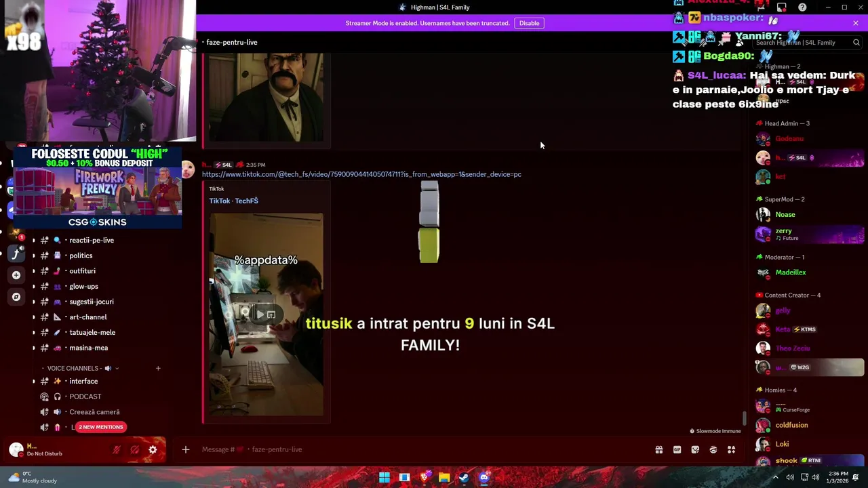Open the sugestii-jocuri channel
Screen dimensions: 868x488
coord(92,302)
